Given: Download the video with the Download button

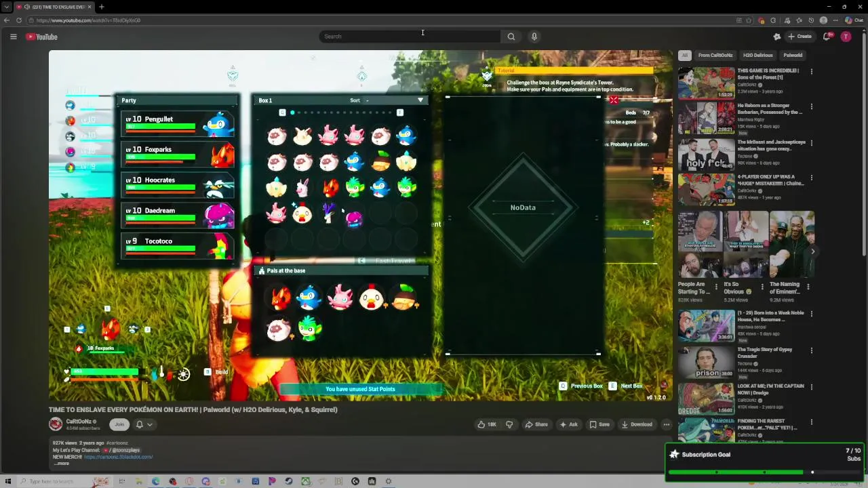Looking at the screenshot, I should tap(637, 424).
